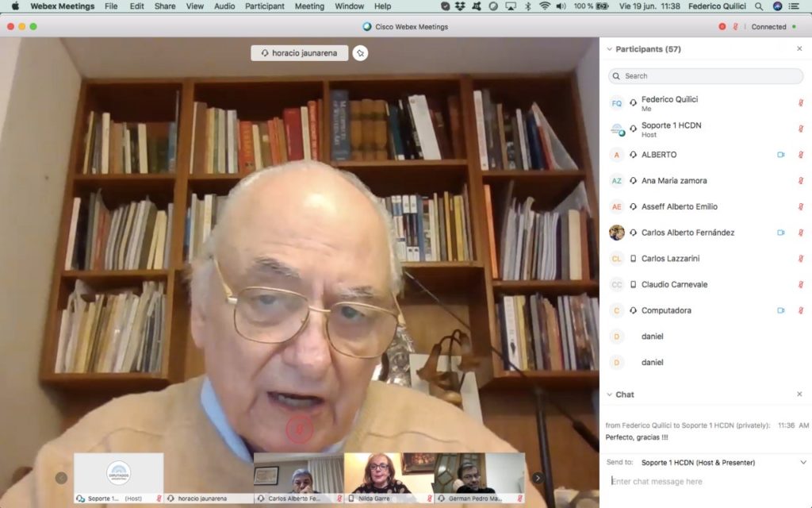Close the Chat panel
The width and height of the screenshot is (812, 508).
(799, 394)
